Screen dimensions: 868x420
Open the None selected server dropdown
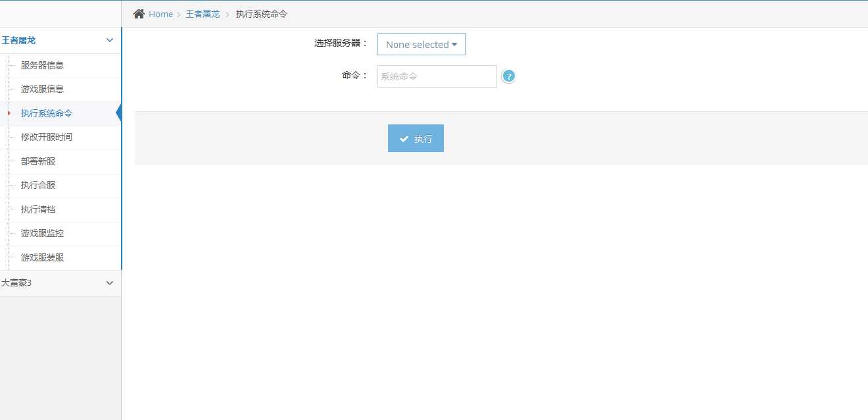tap(422, 45)
